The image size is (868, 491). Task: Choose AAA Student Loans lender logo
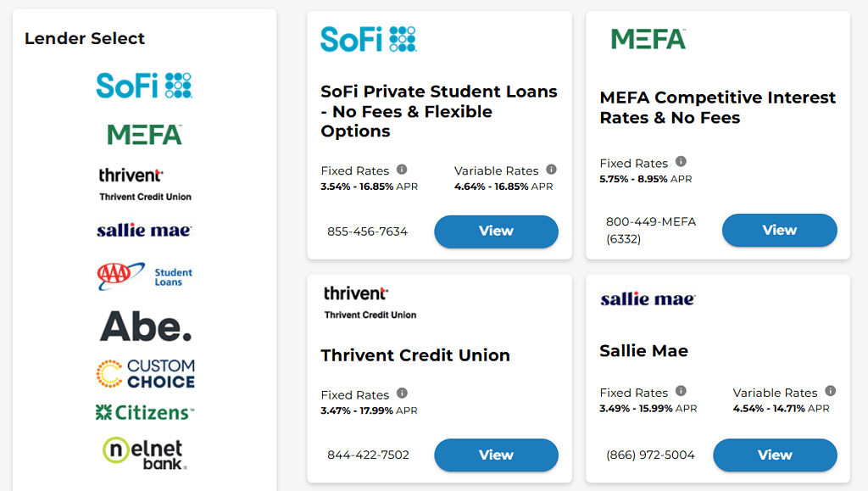pos(144,276)
